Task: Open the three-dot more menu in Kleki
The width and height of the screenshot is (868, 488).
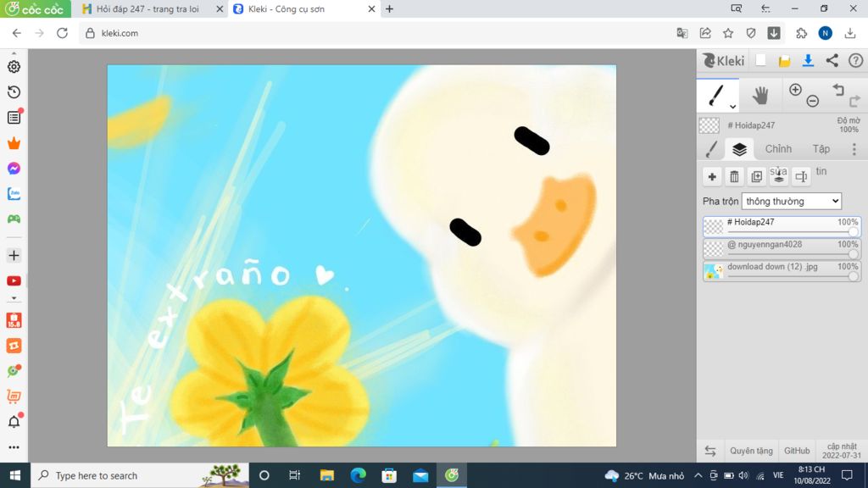Action: click(x=854, y=149)
